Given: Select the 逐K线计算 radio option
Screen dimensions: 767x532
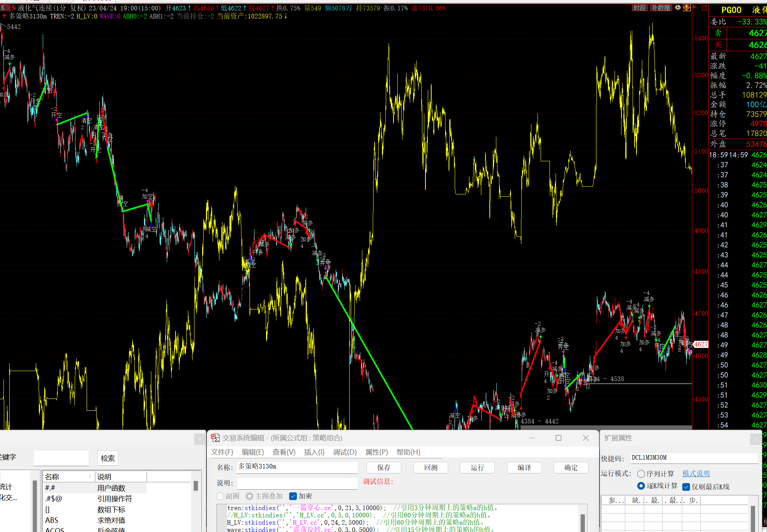Looking at the screenshot, I should tap(641, 486).
